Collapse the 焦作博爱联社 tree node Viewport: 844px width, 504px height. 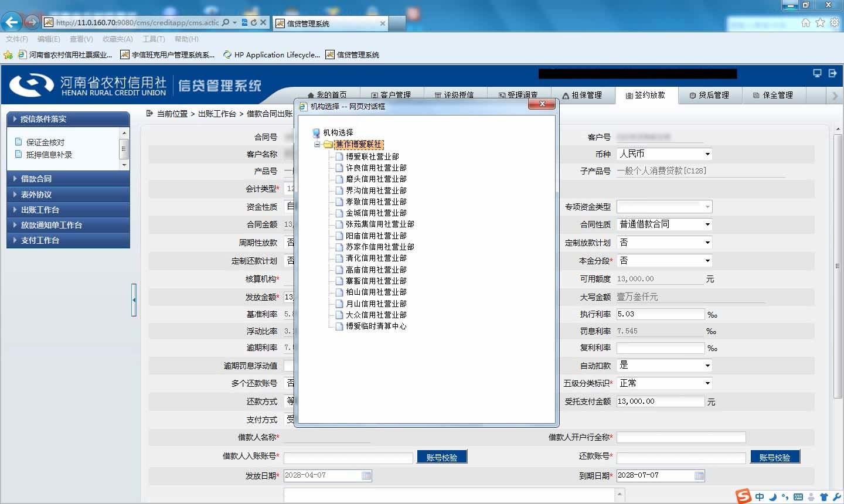coord(317,144)
